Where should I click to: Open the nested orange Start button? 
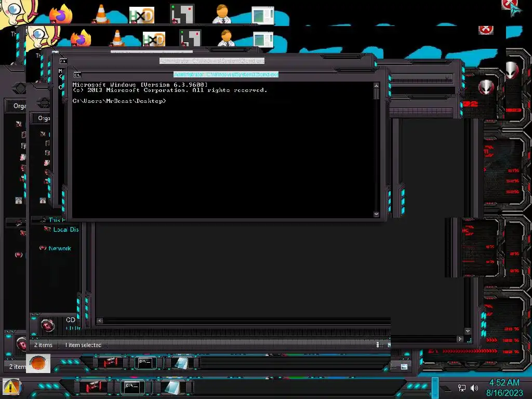[x=38, y=363]
